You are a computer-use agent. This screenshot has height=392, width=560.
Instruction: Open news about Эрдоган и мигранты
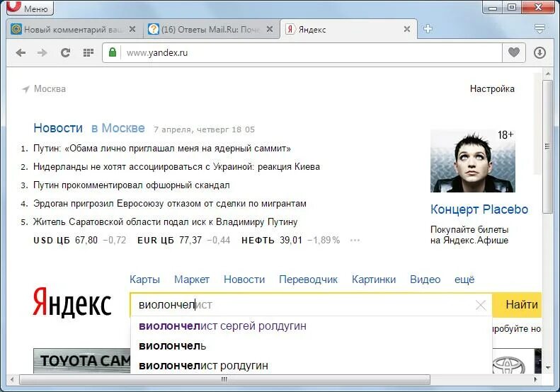click(170, 204)
